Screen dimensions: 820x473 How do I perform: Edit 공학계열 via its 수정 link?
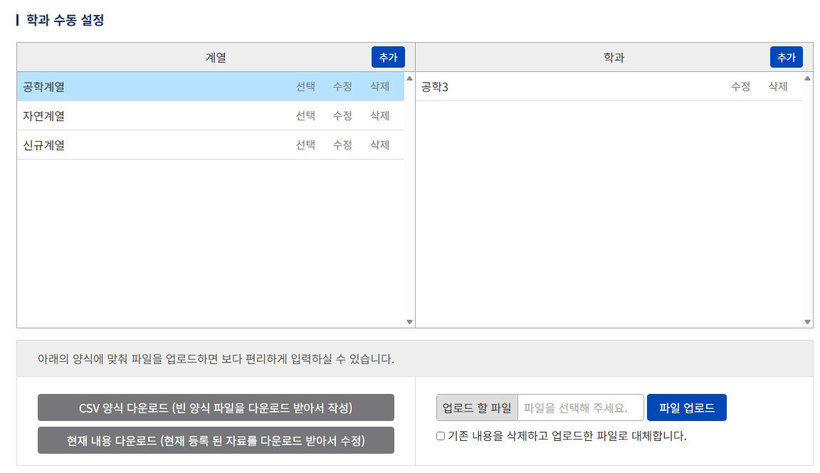pos(342,87)
